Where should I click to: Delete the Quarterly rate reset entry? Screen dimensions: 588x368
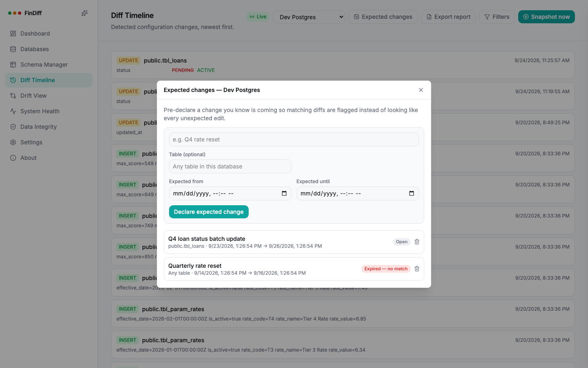[x=417, y=269]
